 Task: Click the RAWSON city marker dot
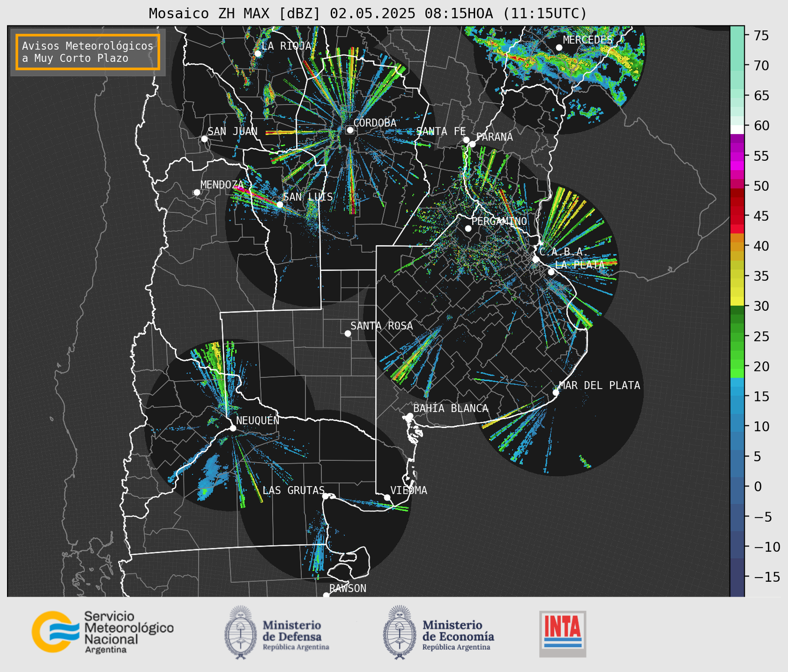coord(326,595)
